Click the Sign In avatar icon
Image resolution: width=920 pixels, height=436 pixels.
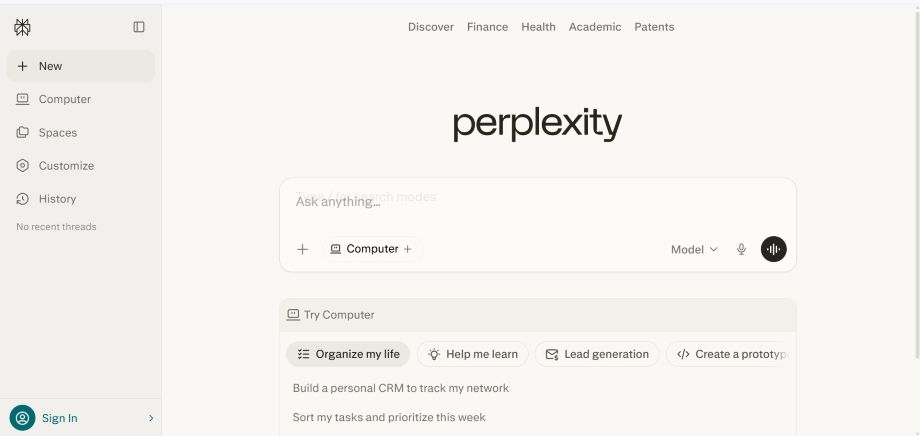22,418
